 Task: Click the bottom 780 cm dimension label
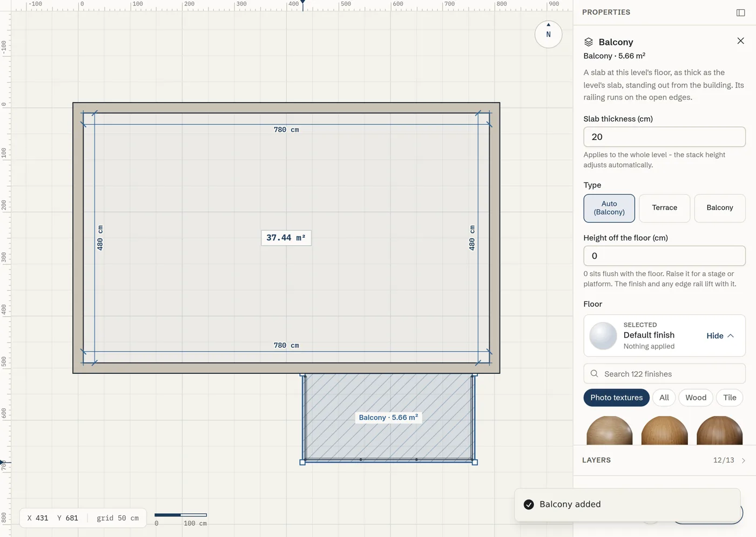click(286, 345)
